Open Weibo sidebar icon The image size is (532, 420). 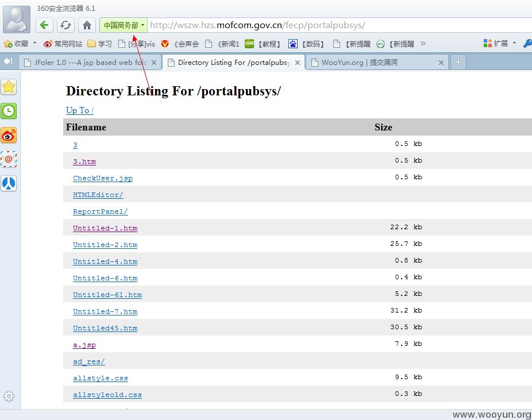(x=9, y=136)
